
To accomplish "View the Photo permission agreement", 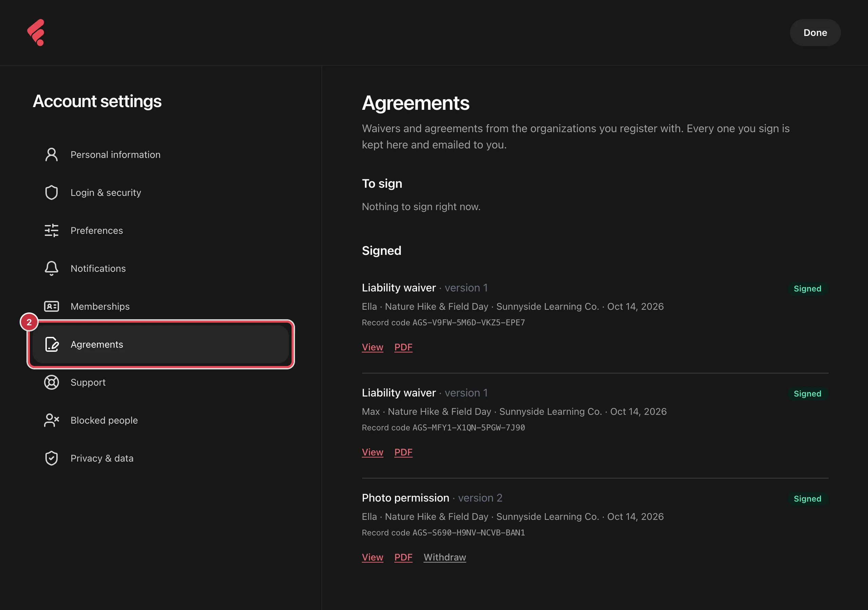I will [372, 557].
